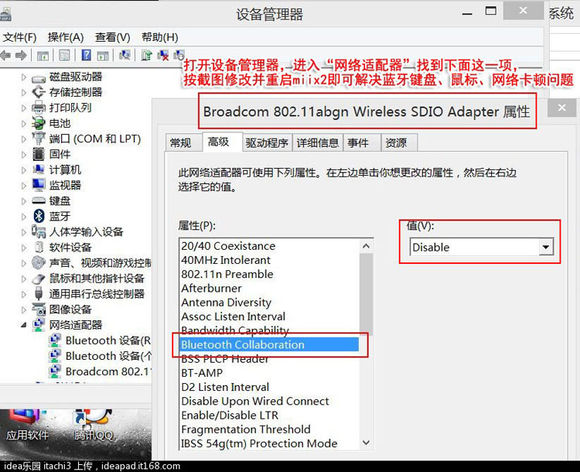
Task: Click the back arrow toolbar icon
Action: (x=5, y=56)
